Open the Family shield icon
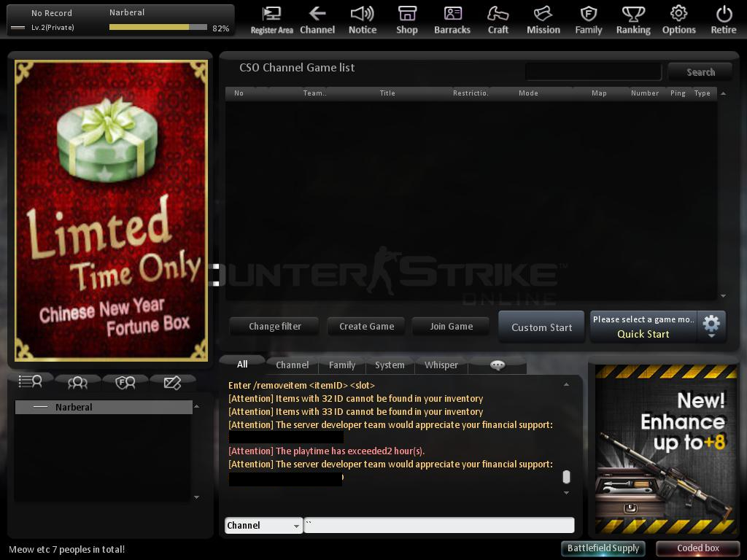The image size is (747, 560). (x=589, y=20)
